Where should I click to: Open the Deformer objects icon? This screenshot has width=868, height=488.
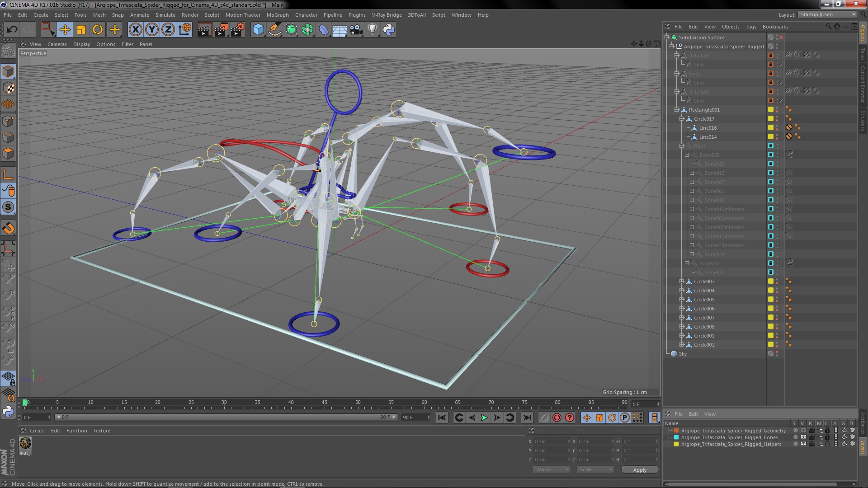(324, 30)
